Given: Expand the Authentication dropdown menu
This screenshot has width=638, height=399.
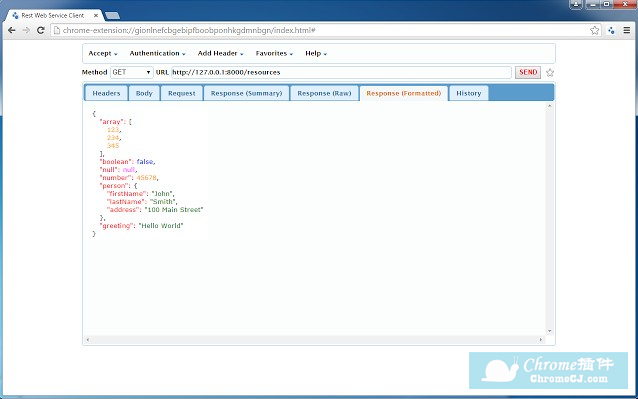Looking at the screenshot, I should (x=157, y=53).
